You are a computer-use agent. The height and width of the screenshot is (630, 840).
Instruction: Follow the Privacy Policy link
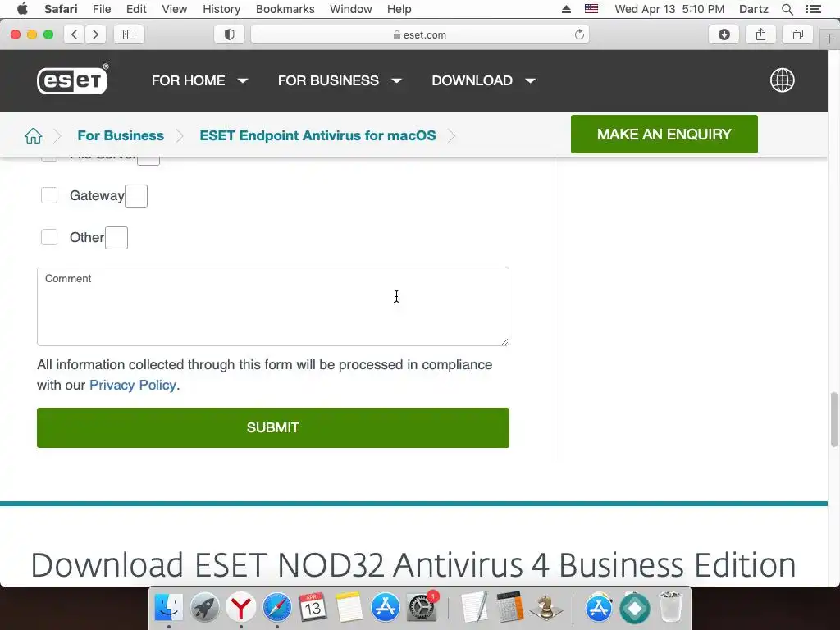[x=133, y=385]
